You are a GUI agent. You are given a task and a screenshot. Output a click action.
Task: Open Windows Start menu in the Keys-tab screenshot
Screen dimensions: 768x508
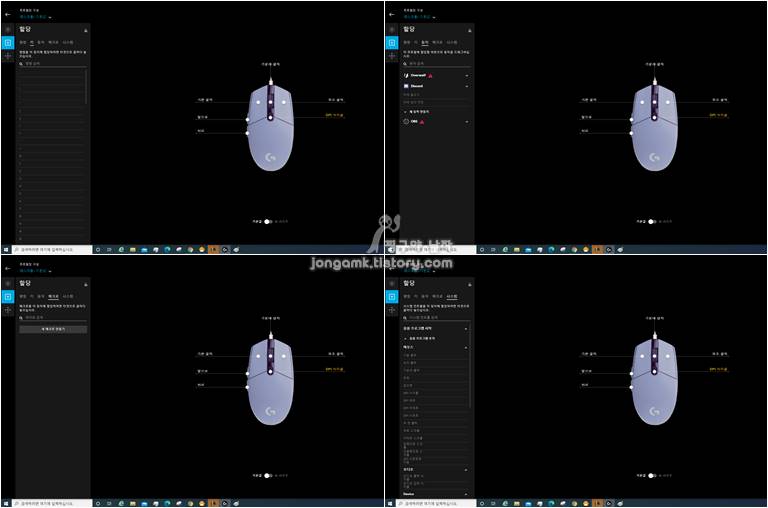point(5,249)
